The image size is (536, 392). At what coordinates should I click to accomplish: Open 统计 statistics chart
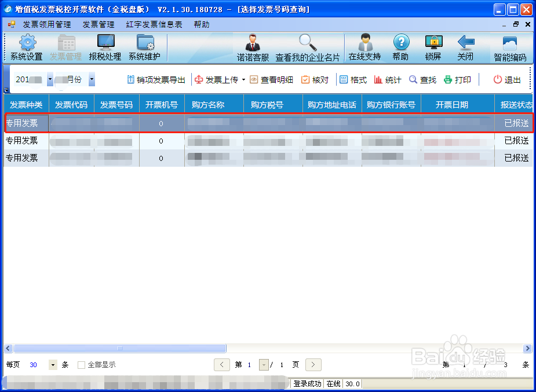(388, 80)
